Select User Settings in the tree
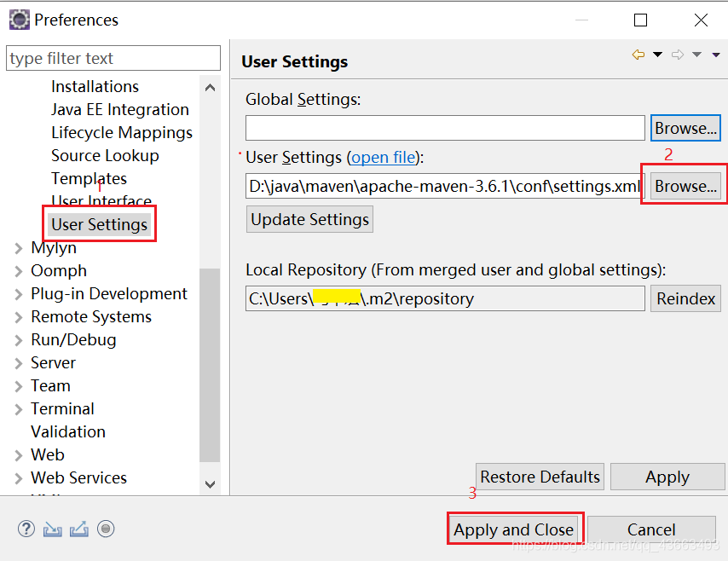 pyautogui.click(x=100, y=225)
